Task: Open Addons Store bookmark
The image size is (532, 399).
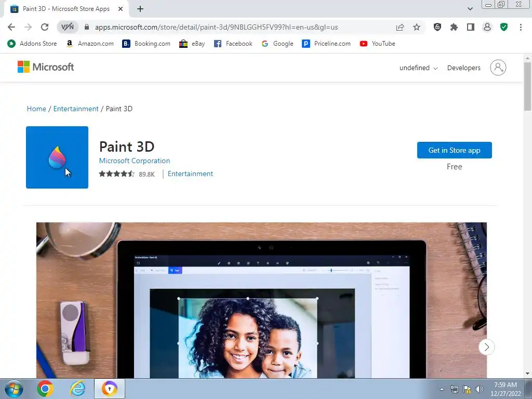Action: pyautogui.click(x=32, y=44)
